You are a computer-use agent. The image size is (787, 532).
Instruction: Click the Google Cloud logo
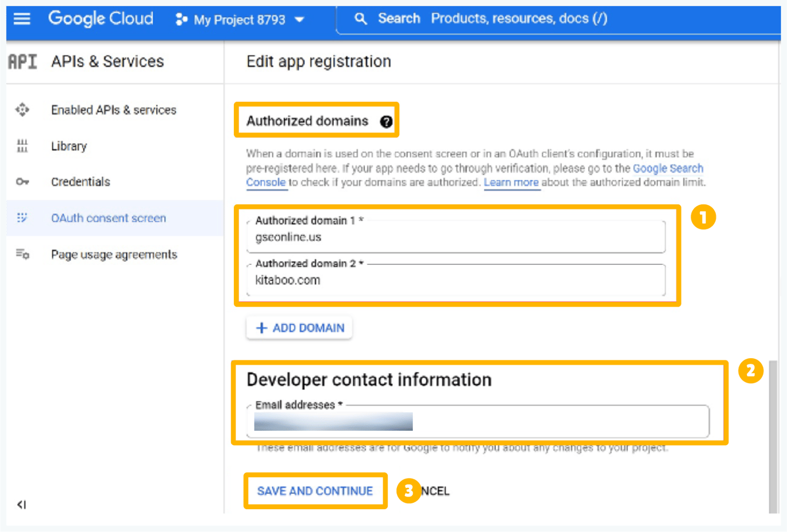tap(101, 19)
